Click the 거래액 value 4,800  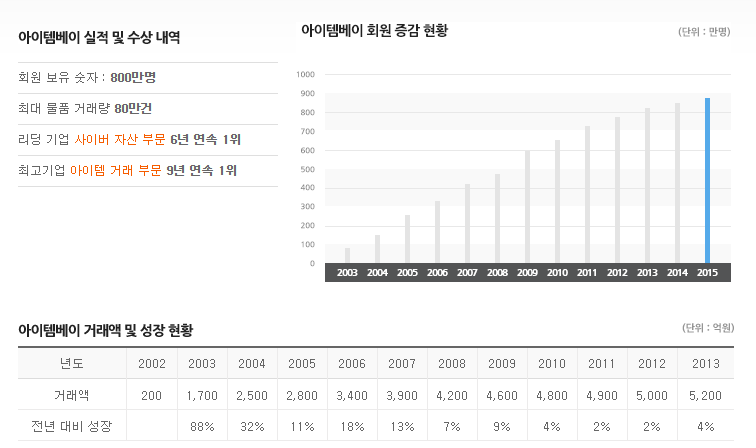tap(552, 396)
